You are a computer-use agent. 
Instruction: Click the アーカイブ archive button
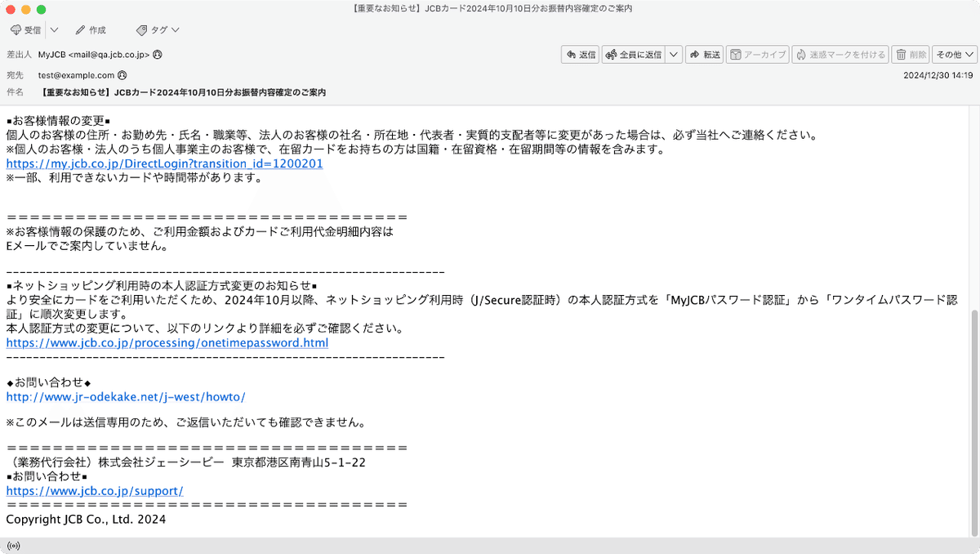pos(757,55)
